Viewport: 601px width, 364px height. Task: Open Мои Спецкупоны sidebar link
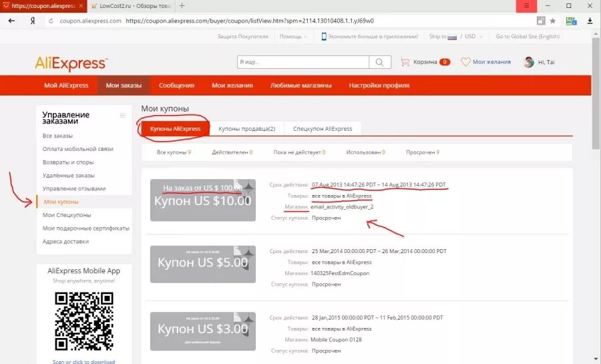click(x=67, y=215)
